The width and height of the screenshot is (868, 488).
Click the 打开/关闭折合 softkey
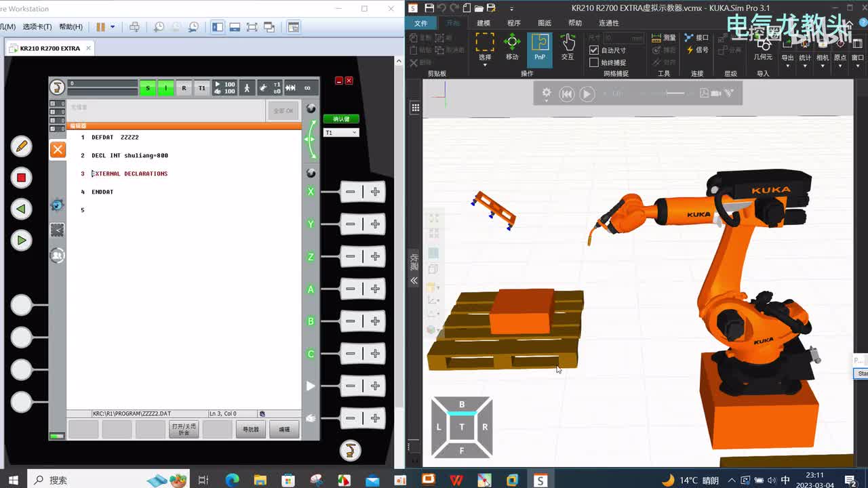point(184,429)
